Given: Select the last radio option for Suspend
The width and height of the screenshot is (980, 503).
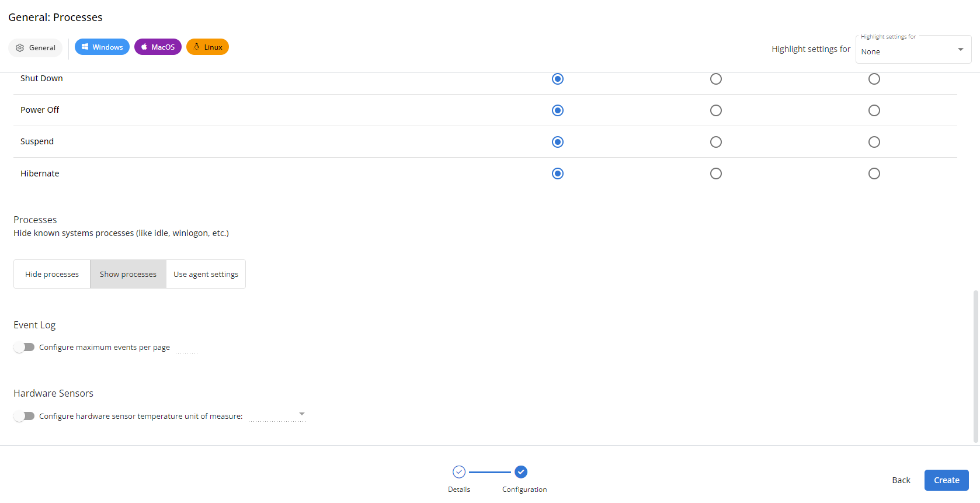Looking at the screenshot, I should [x=874, y=141].
